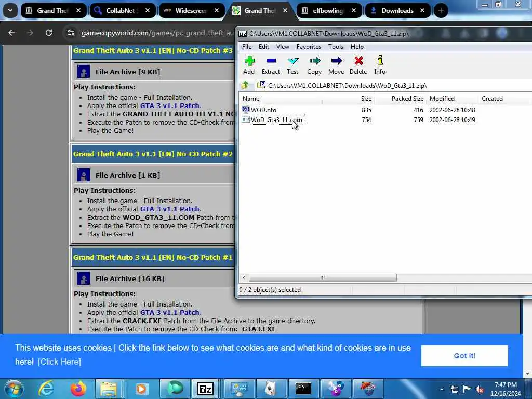Click the browser back arrow

pos(11,33)
